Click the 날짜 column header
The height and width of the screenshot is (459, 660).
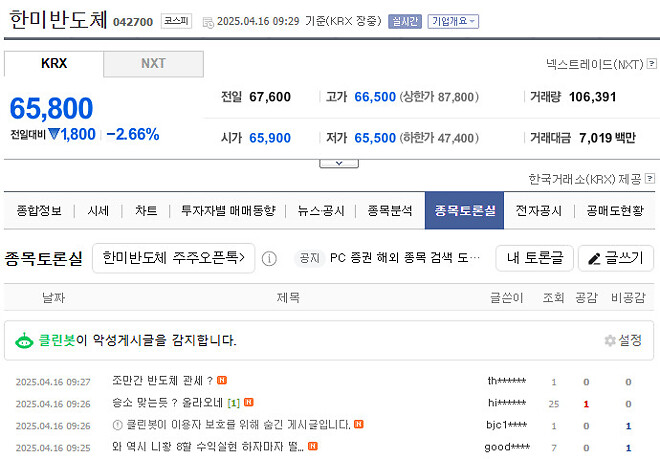point(53,298)
